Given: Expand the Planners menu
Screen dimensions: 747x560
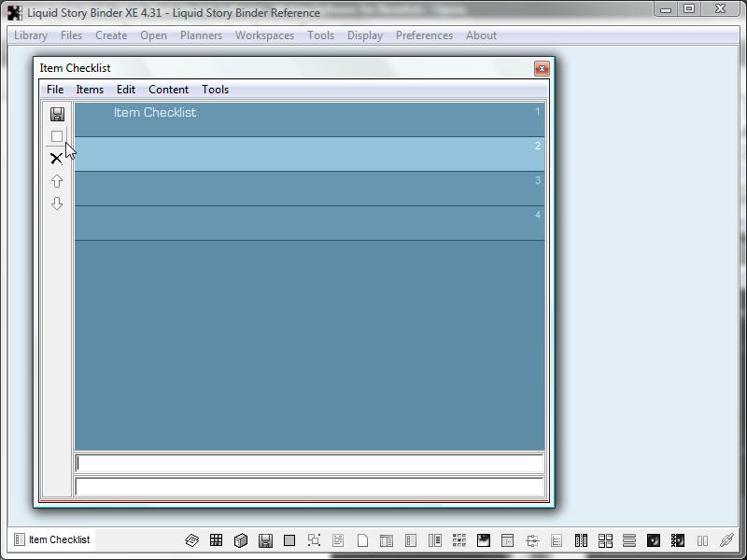Looking at the screenshot, I should [201, 35].
